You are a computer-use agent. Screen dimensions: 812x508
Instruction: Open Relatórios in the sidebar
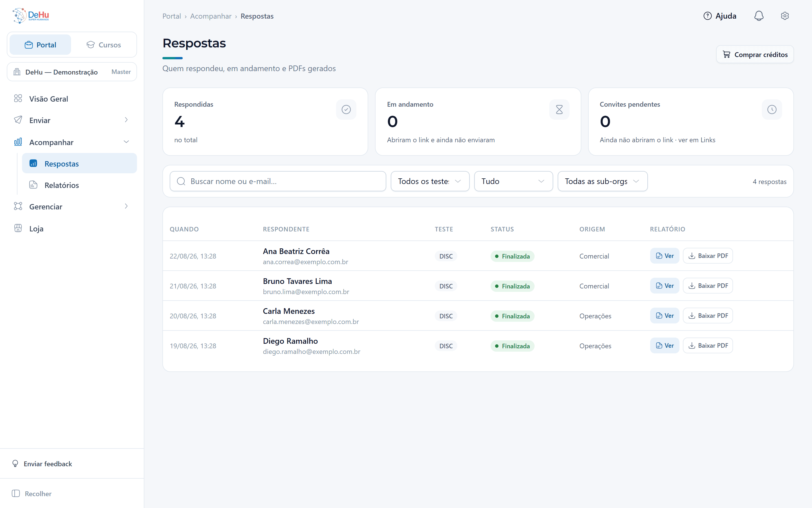click(79, 185)
